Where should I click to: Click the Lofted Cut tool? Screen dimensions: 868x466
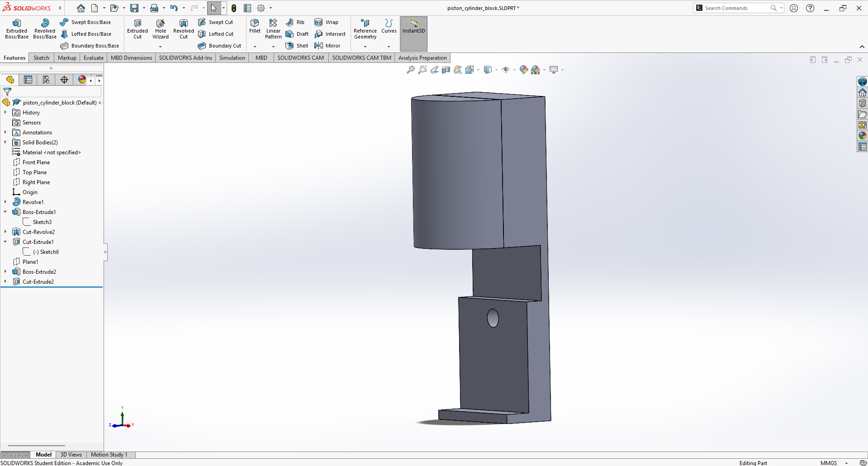(x=216, y=34)
